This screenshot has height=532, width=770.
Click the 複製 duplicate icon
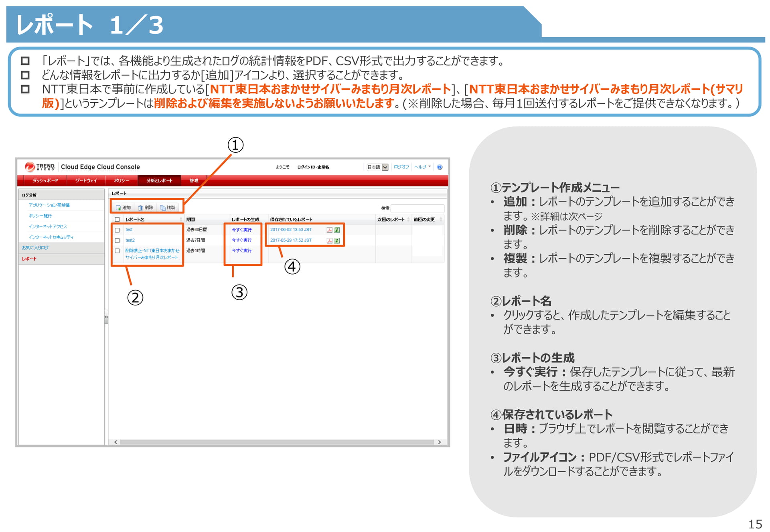pos(163,208)
